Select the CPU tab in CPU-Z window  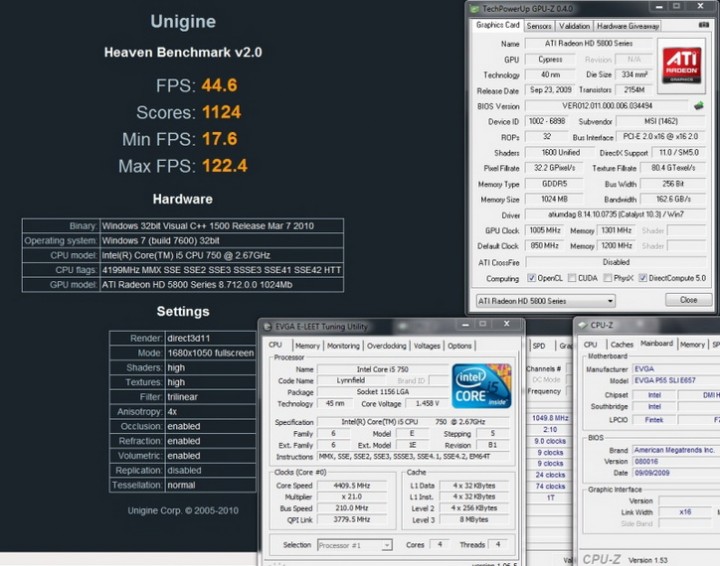[x=591, y=344]
